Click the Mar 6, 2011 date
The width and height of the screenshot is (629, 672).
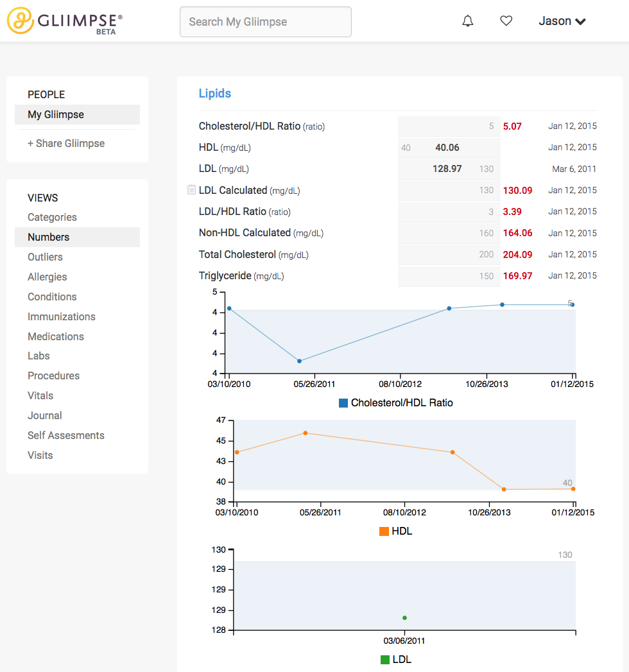(x=574, y=169)
